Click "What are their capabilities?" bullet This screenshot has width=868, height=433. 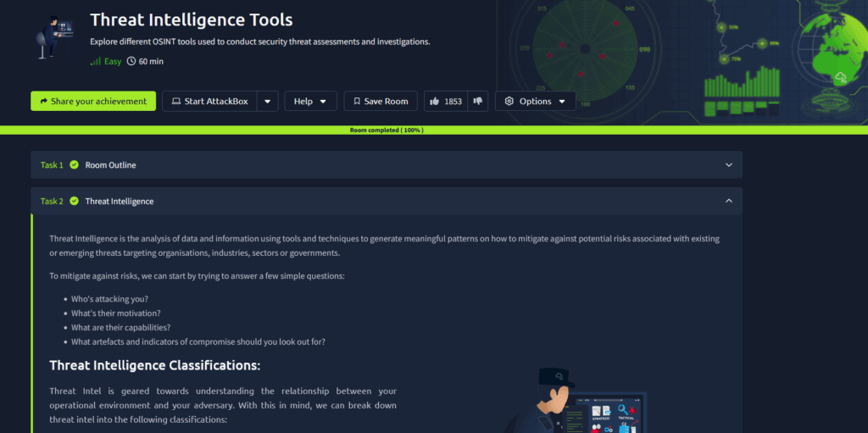[120, 327]
